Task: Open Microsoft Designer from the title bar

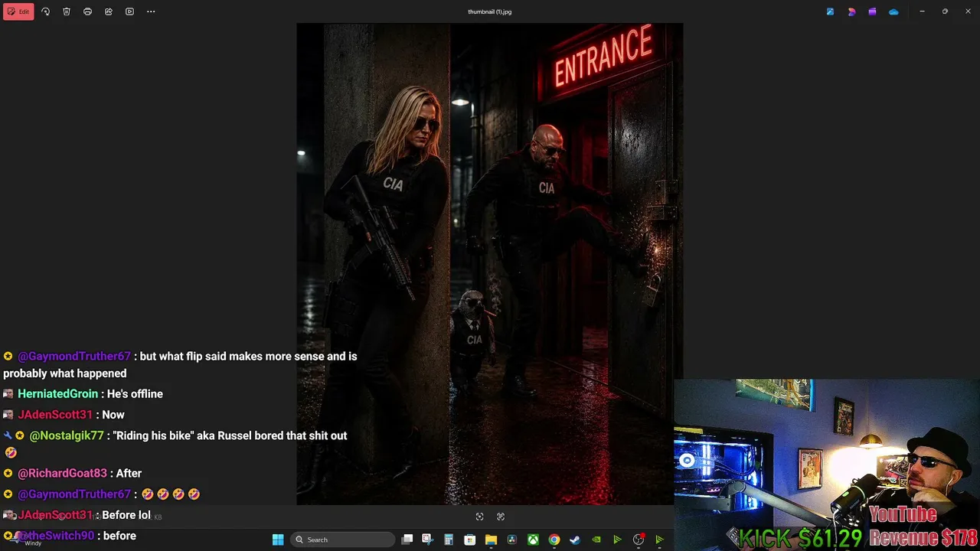Action: click(x=851, y=11)
